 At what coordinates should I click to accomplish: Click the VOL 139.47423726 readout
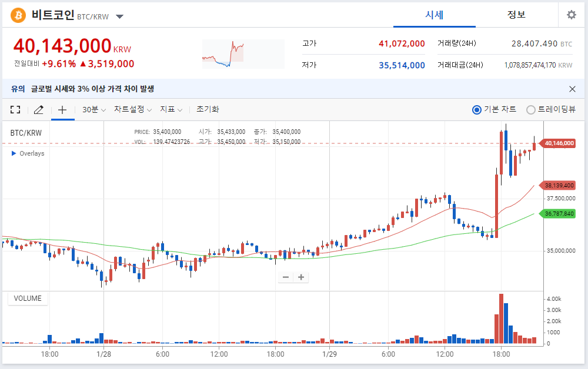[162, 142]
